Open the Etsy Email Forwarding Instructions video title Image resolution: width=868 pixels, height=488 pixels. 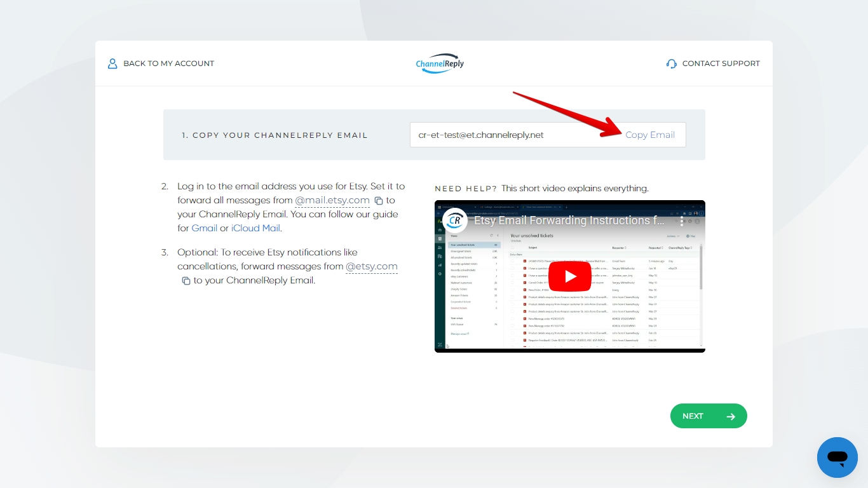[x=570, y=220]
